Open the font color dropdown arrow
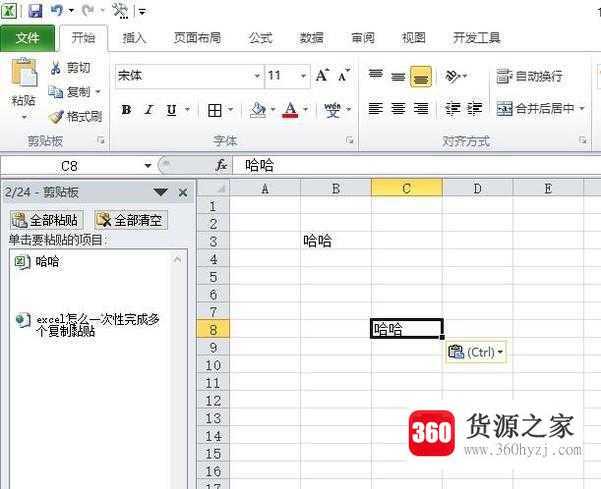The height and width of the screenshot is (489, 601). [305, 110]
